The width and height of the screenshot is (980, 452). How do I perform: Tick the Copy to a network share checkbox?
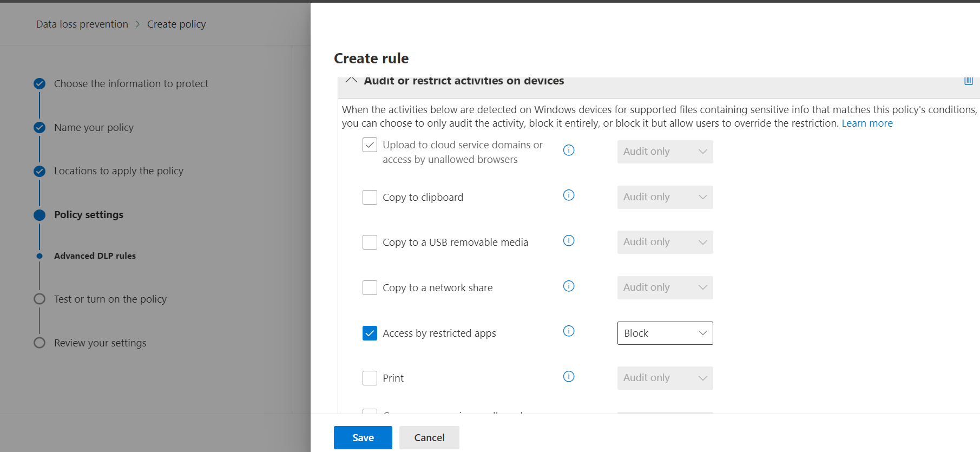(x=370, y=287)
